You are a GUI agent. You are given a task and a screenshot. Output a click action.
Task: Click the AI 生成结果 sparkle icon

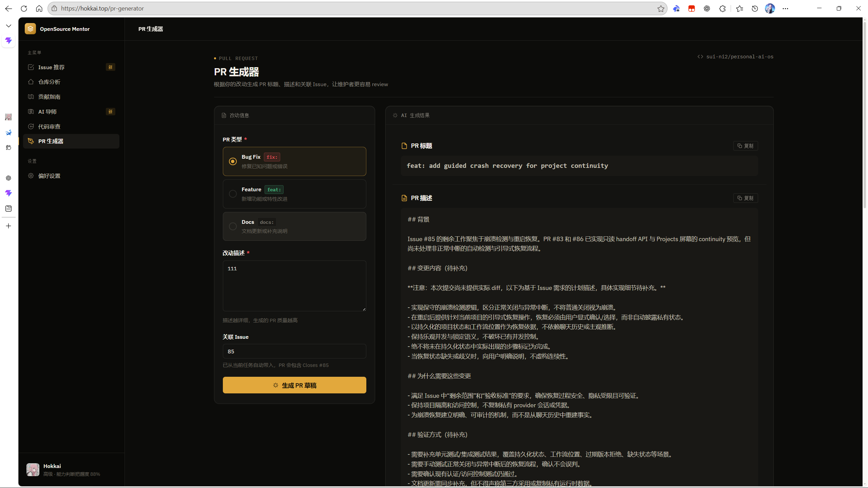point(395,115)
